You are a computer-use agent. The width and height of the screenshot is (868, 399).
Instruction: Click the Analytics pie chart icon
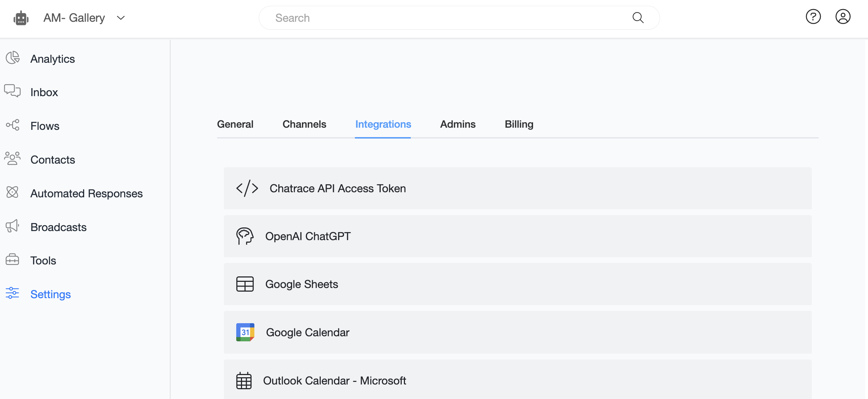[x=13, y=58]
